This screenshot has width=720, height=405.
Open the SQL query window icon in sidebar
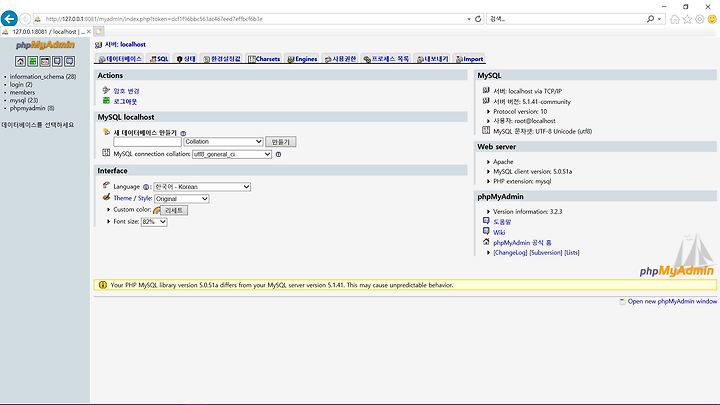pyautogui.click(x=45, y=61)
